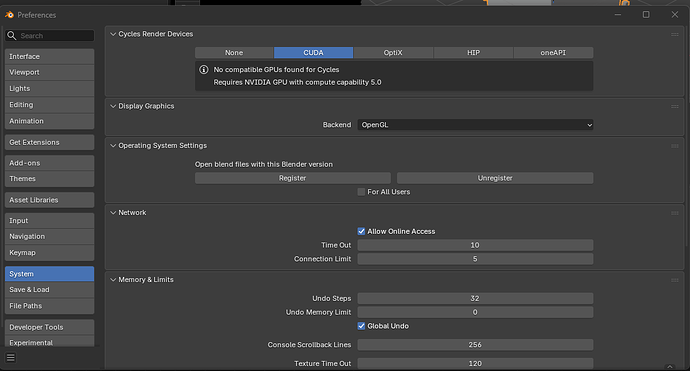
Task: Click the Connection Limit value field
Action: pos(475,259)
